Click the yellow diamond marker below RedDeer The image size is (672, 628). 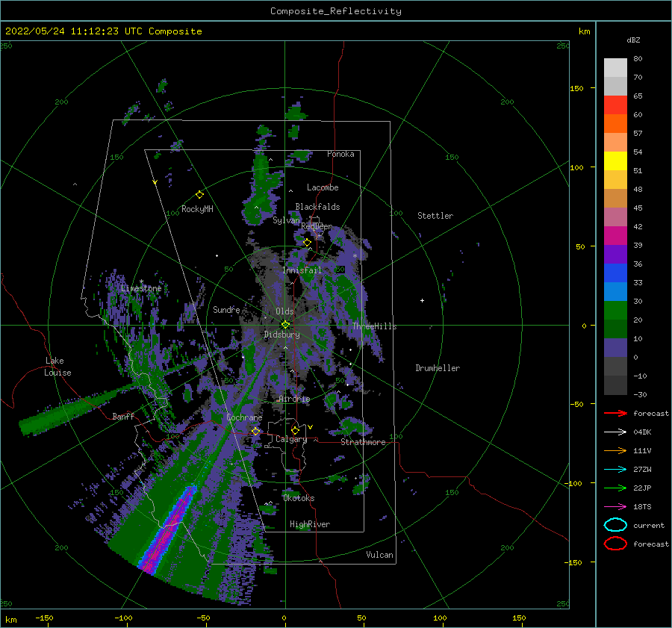(x=307, y=243)
